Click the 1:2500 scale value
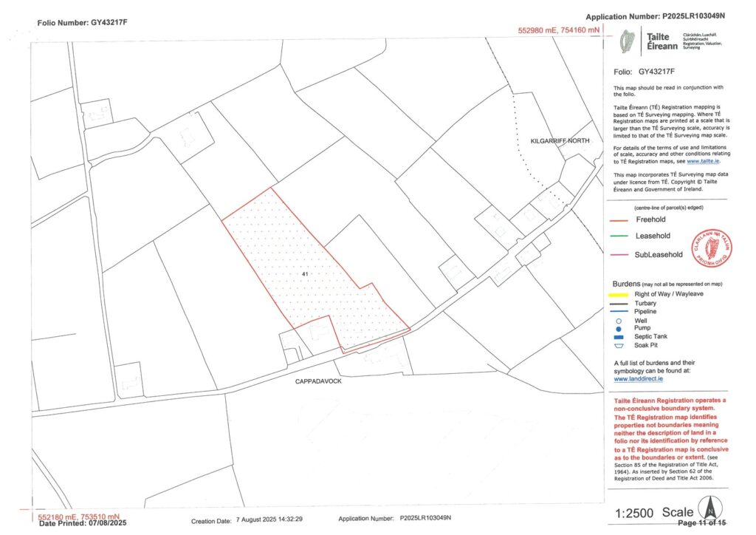 634,514
